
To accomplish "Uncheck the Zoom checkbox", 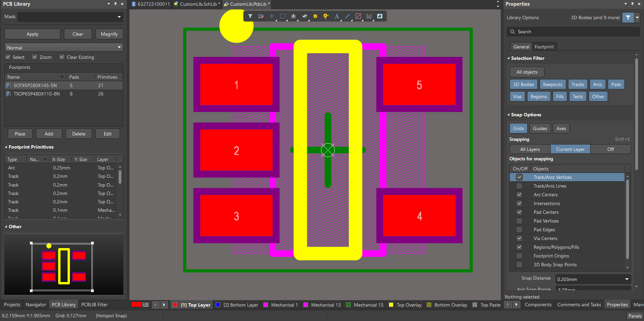I will coord(35,57).
